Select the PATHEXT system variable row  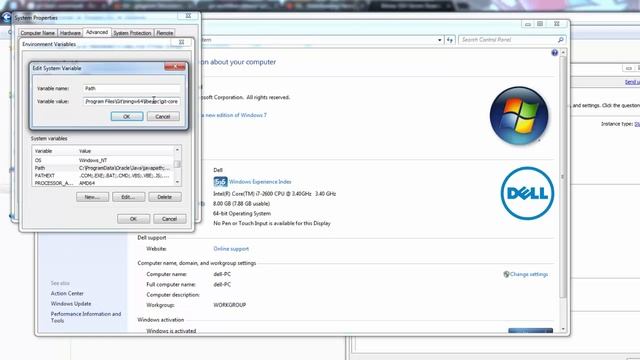tap(103, 176)
